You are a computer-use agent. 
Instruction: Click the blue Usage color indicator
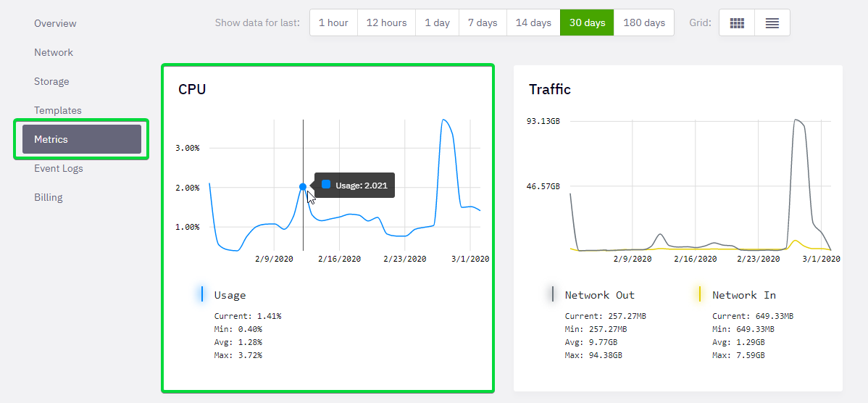pyautogui.click(x=202, y=294)
